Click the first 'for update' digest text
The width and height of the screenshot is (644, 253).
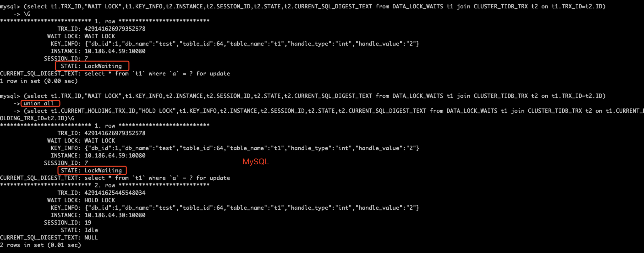(x=213, y=74)
